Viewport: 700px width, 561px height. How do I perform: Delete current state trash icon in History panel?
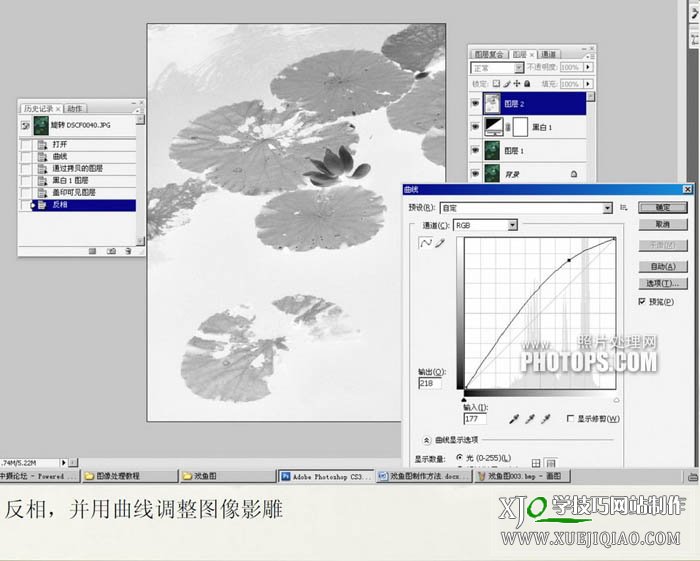click(128, 251)
